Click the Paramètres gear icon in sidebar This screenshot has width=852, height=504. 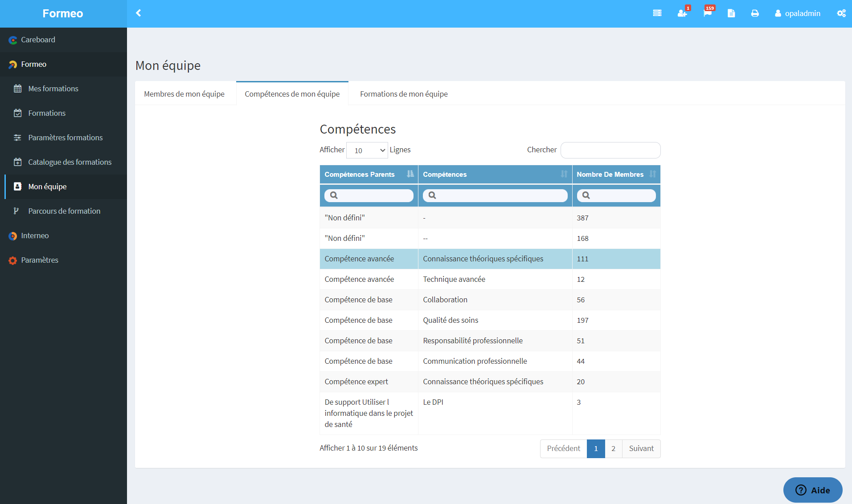click(12, 260)
